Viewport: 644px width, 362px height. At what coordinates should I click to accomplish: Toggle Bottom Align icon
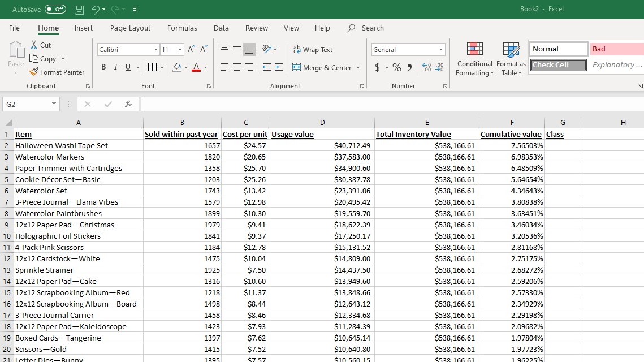point(249,50)
